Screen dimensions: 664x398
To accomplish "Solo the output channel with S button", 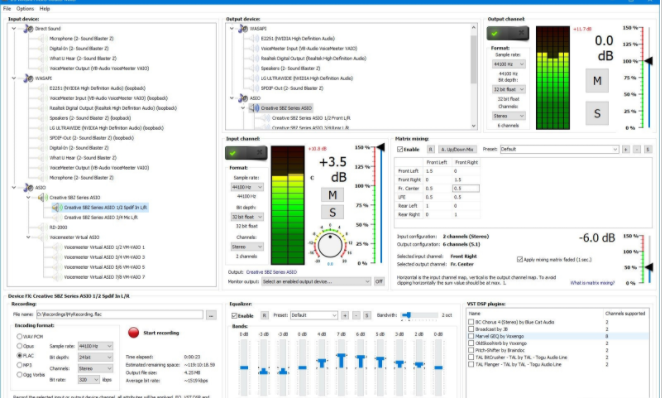I will pos(597,113).
